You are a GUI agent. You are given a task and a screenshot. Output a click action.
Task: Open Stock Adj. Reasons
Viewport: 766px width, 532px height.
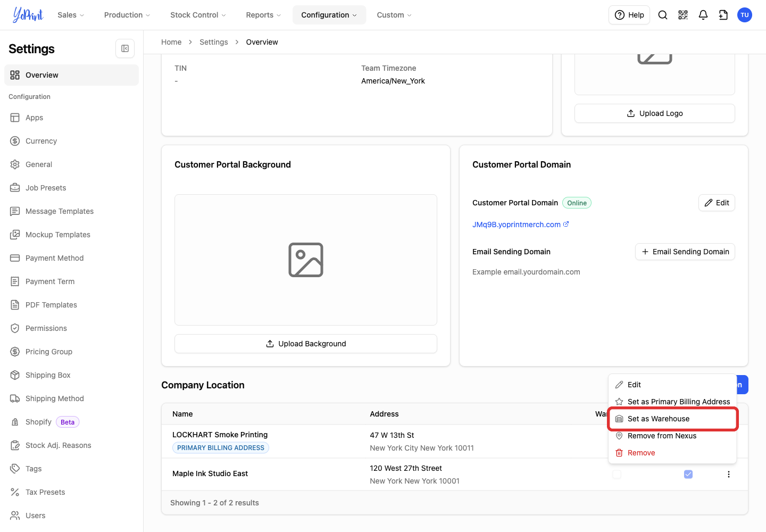(71, 445)
